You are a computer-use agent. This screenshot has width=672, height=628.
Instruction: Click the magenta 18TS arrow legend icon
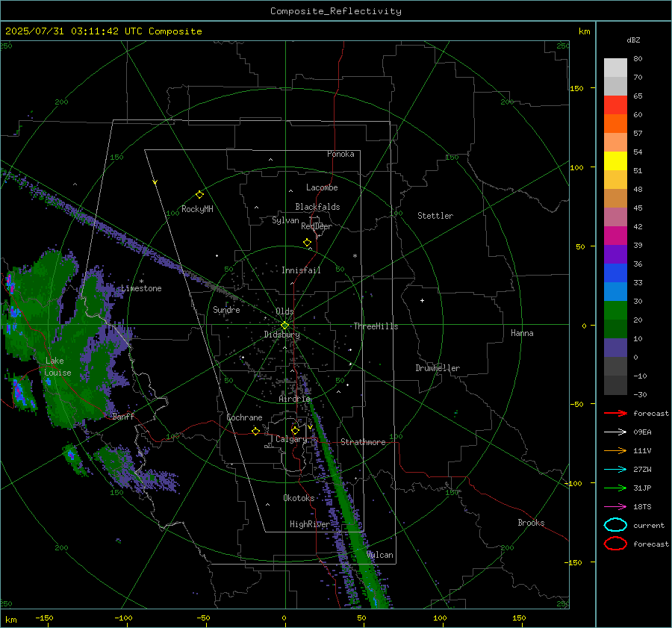pyautogui.click(x=615, y=507)
